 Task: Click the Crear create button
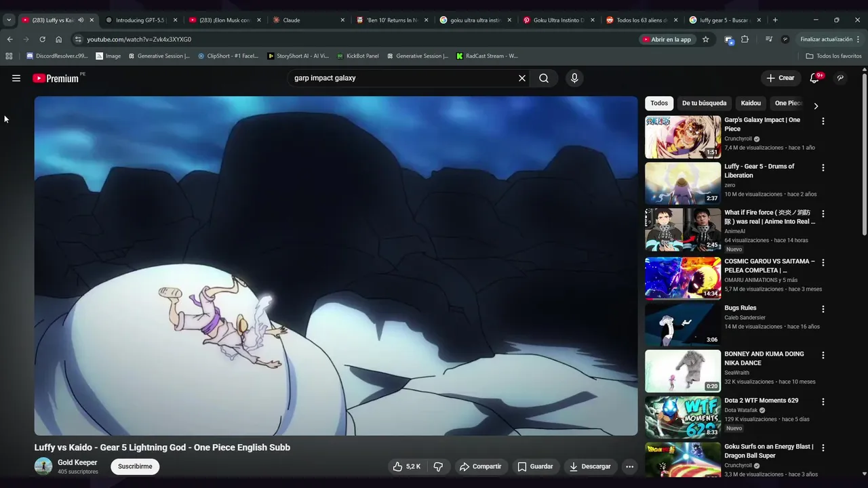click(781, 78)
